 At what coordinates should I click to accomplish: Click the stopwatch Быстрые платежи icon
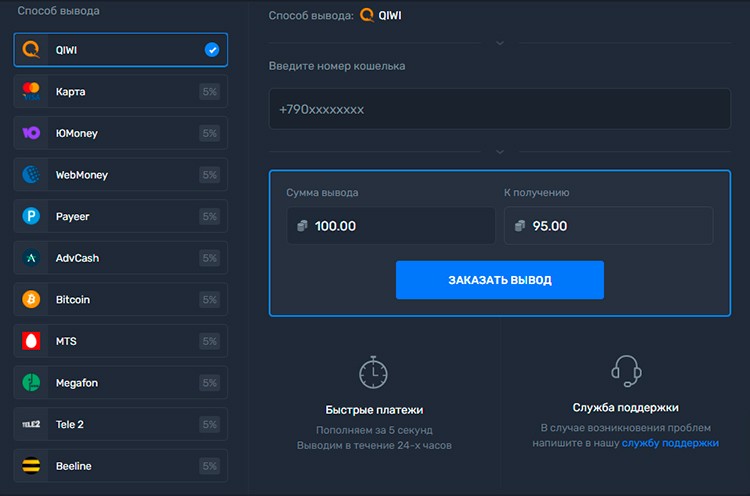click(374, 372)
